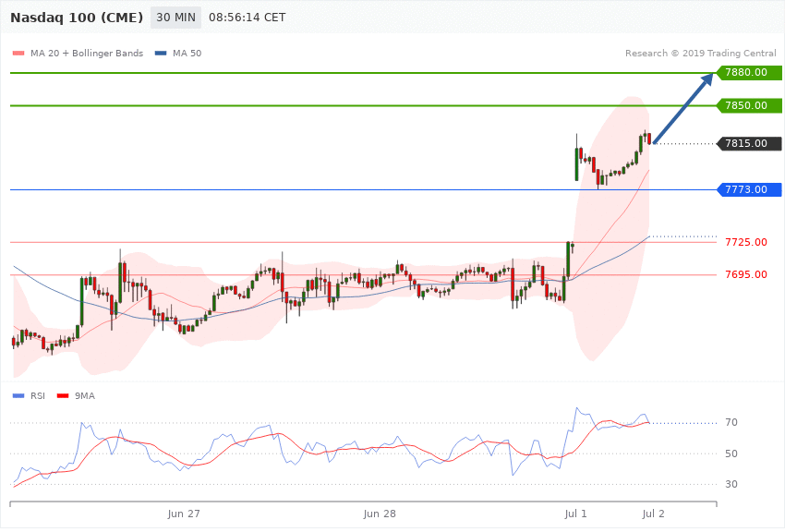Select the 7880.00 green resistance price tag
Image resolution: width=785 pixels, height=532 pixels.
pyautogui.click(x=750, y=73)
